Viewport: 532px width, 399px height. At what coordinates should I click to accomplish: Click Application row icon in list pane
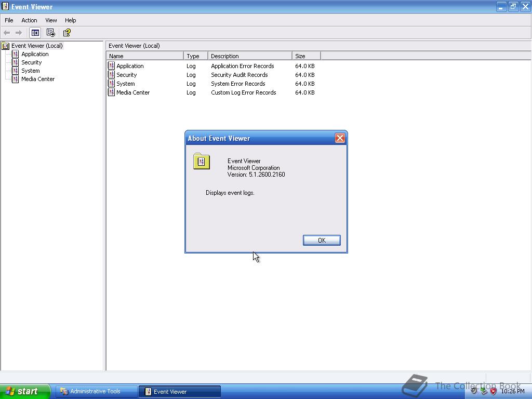111,65
